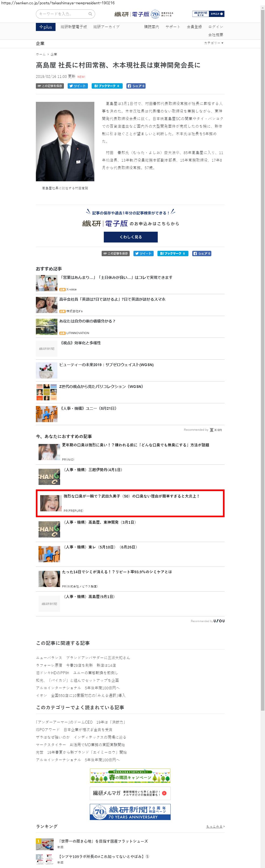
Task: Focus the keyword search input field
Action: (x=63, y=14)
